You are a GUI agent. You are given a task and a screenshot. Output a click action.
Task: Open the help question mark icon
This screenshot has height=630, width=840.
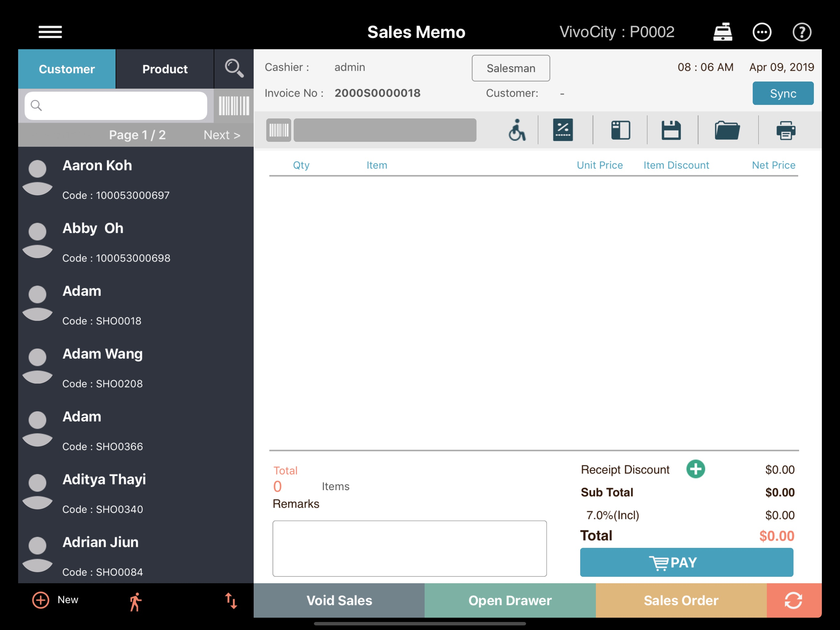click(x=802, y=32)
